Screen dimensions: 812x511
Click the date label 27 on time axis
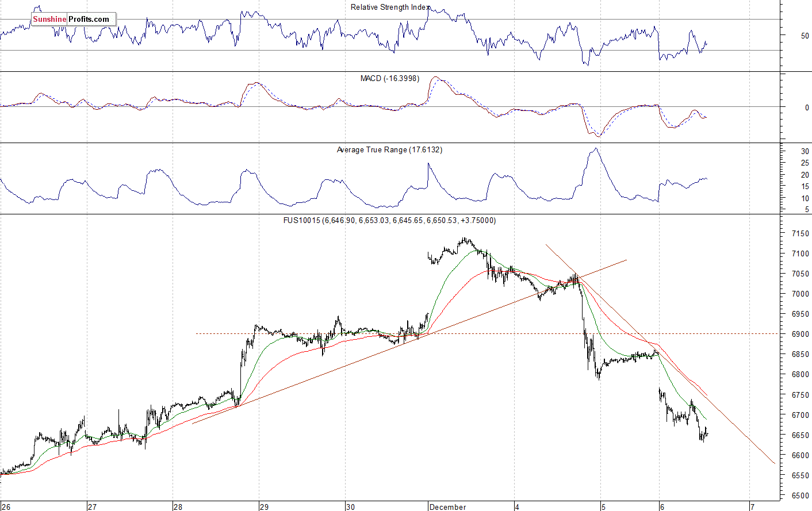click(x=93, y=507)
